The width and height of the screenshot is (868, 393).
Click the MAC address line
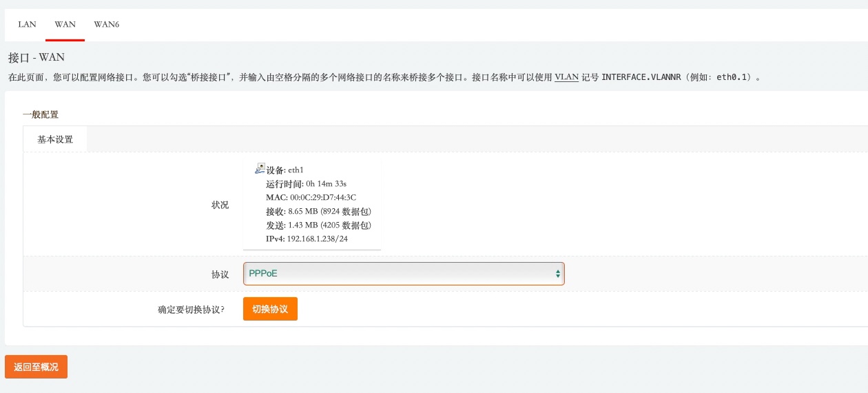coord(311,197)
